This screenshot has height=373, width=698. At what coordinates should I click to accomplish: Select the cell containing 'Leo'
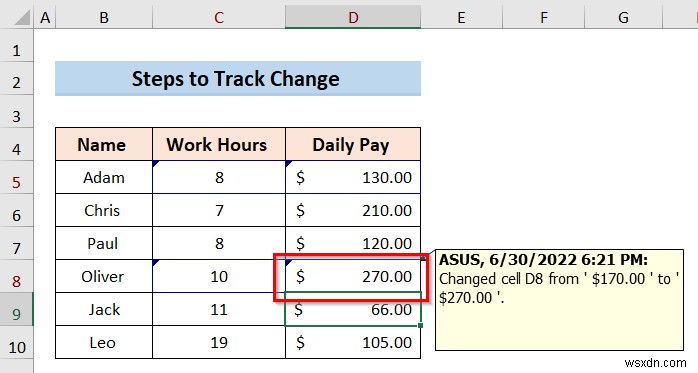(x=104, y=342)
